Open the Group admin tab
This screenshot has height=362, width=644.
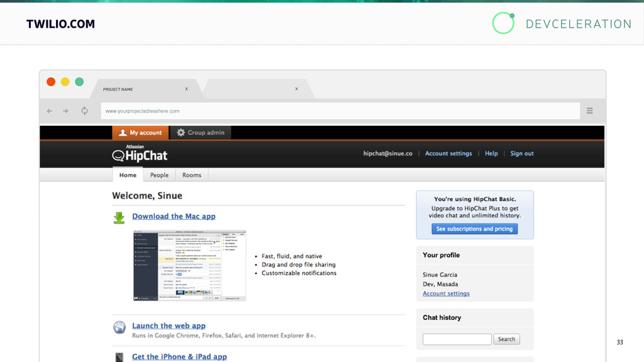tap(201, 133)
